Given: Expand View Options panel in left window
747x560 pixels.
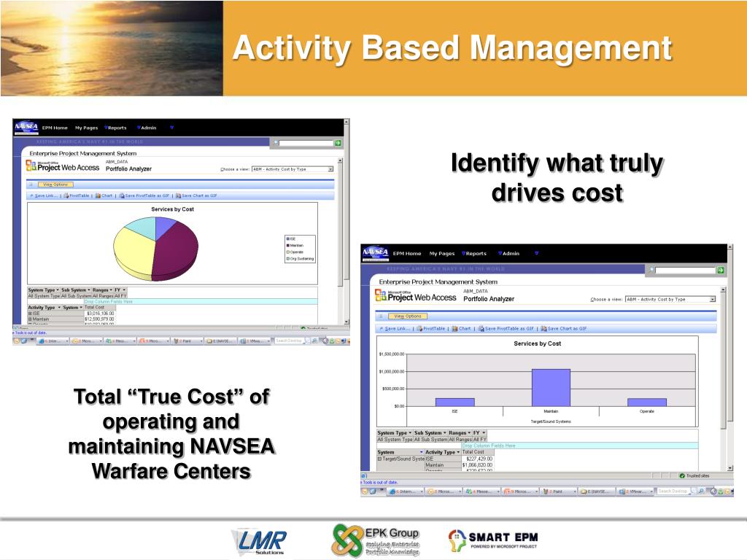Looking at the screenshot, I should tap(31, 184).
